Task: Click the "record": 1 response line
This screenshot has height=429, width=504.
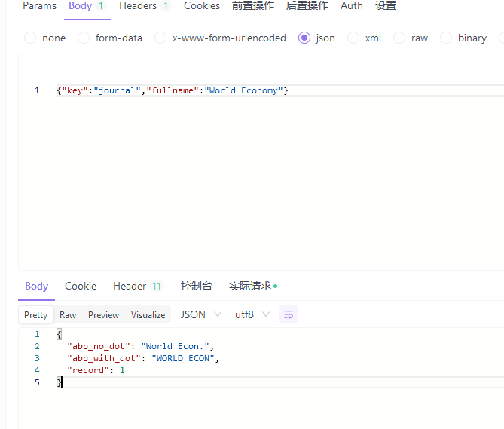Action: coord(96,370)
